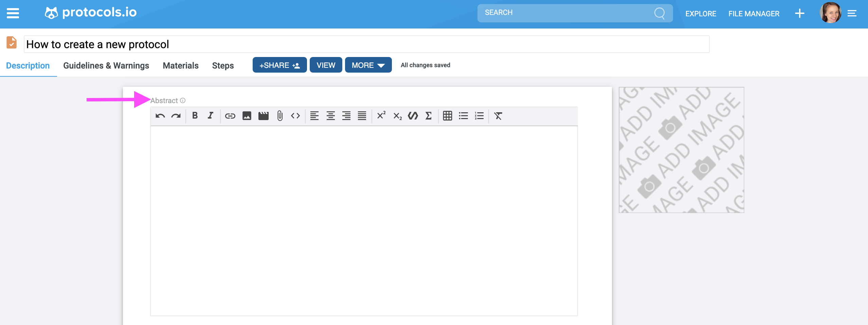Open the VIEW mode of the protocol
868x325 pixels.
pyautogui.click(x=325, y=65)
